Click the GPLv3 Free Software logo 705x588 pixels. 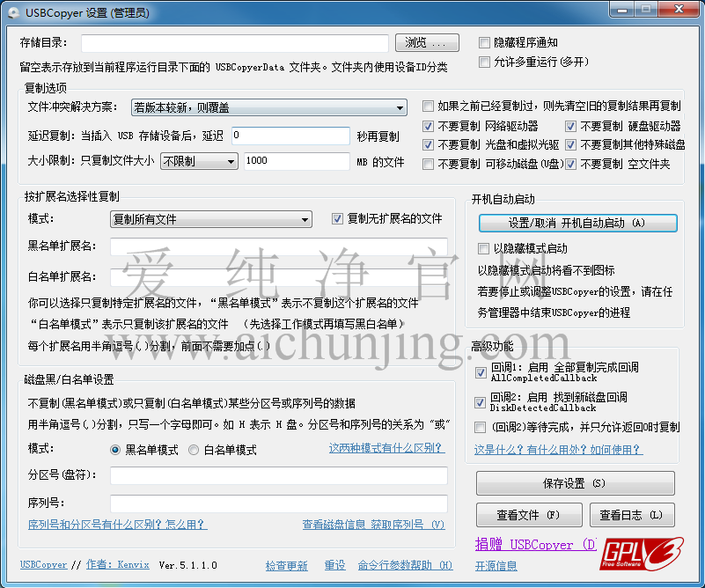[642, 555]
